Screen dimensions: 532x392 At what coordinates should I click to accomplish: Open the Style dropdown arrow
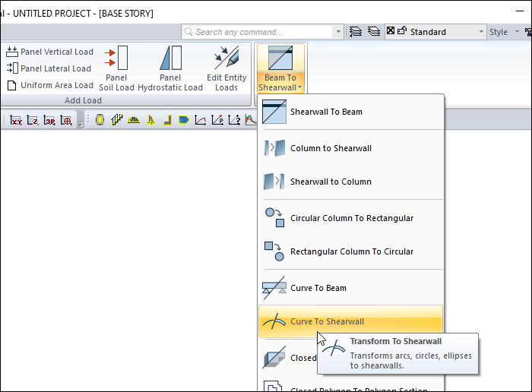[x=517, y=32]
